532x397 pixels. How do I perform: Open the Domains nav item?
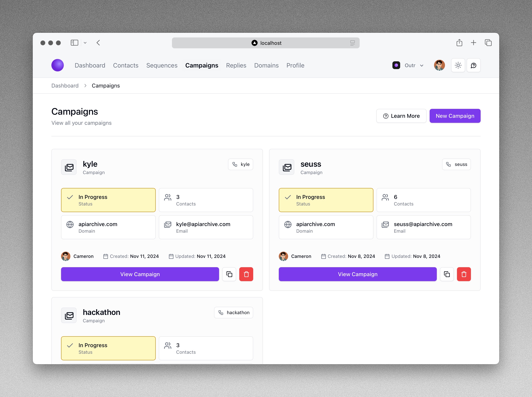point(266,65)
